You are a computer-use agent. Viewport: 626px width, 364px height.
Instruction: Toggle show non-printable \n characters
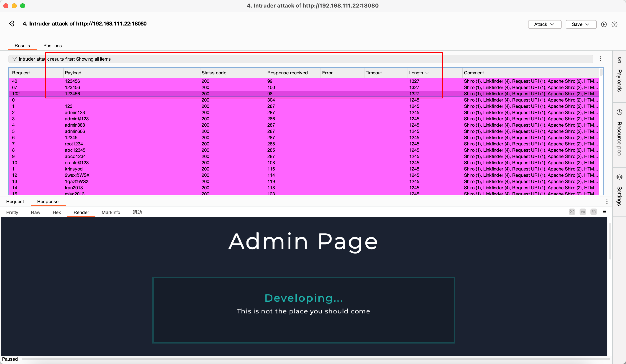594,212
